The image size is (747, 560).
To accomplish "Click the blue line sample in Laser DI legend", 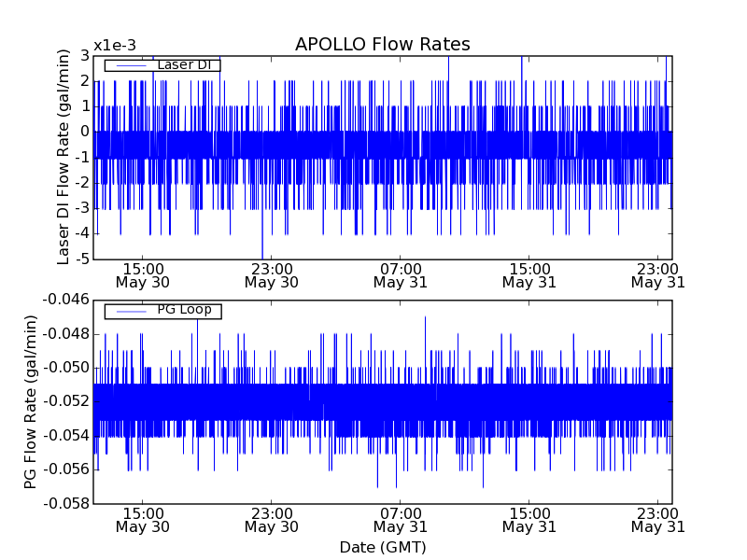I will click(130, 65).
